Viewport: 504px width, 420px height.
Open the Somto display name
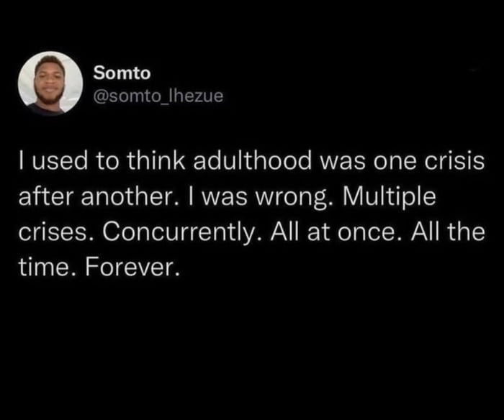pos(122,74)
